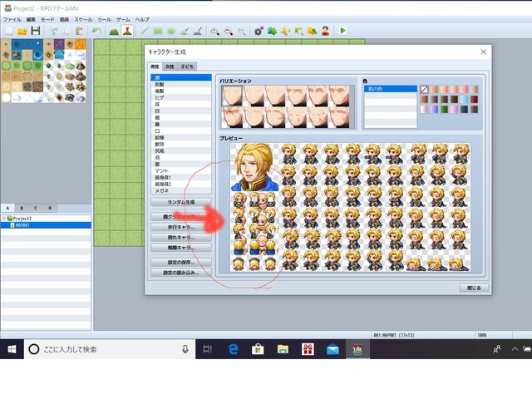This screenshot has height=399, width=532.
Task: Select the Rectangle drawing tool
Action: pyautogui.click(x=158, y=32)
